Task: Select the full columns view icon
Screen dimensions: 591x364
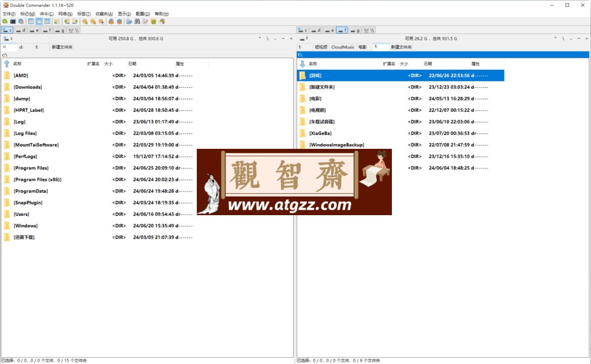Action: click(x=39, y=21)
